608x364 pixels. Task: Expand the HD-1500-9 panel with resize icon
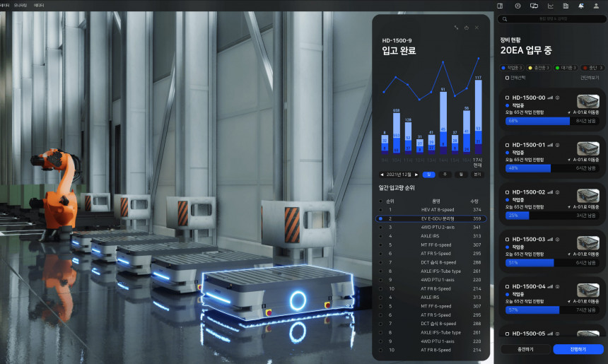coord(456,28)
